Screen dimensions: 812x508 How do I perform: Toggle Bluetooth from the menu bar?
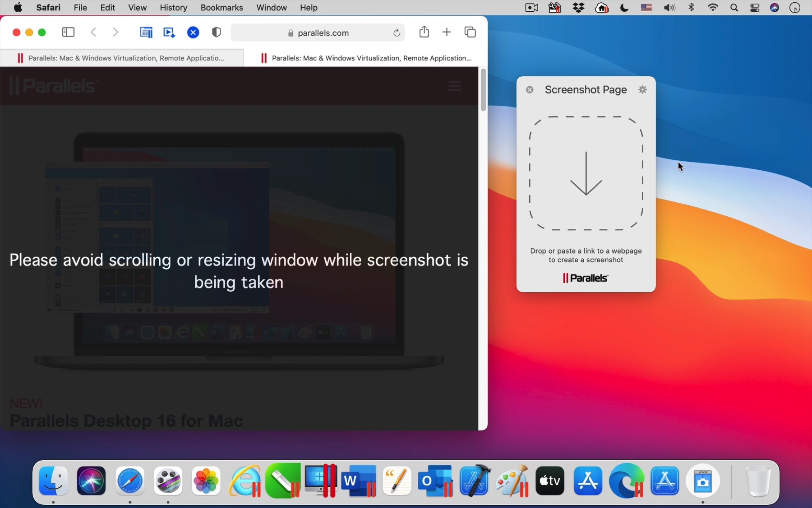(x=692, y=8)
